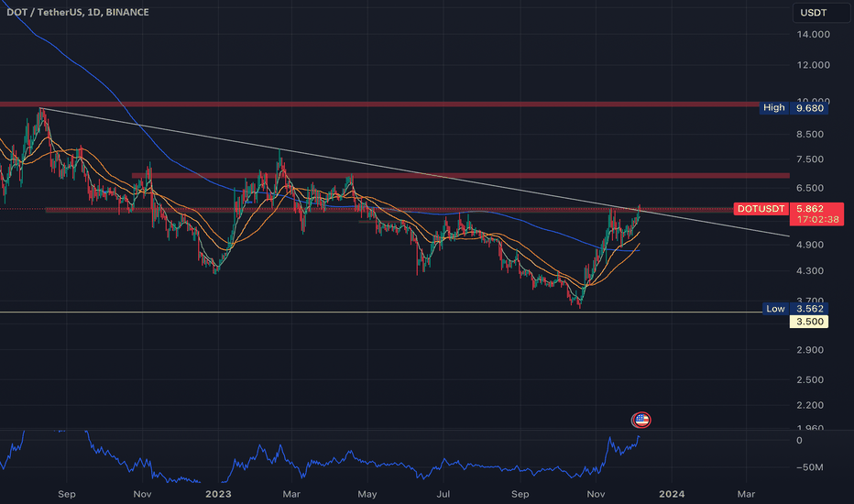Image resolution: width=854 pixels, height=504 pixels.
Task: Click the Jul time axis label
Action: pos(443,494)
